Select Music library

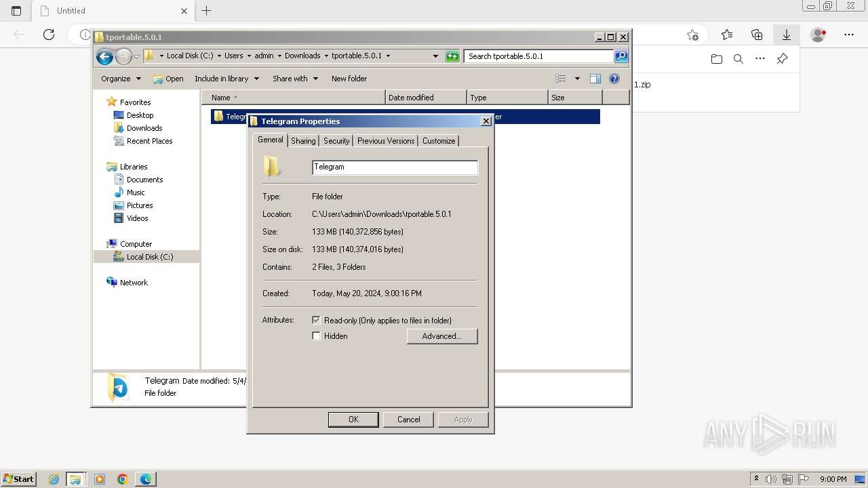pyautogui.click(x=136, y=192)
